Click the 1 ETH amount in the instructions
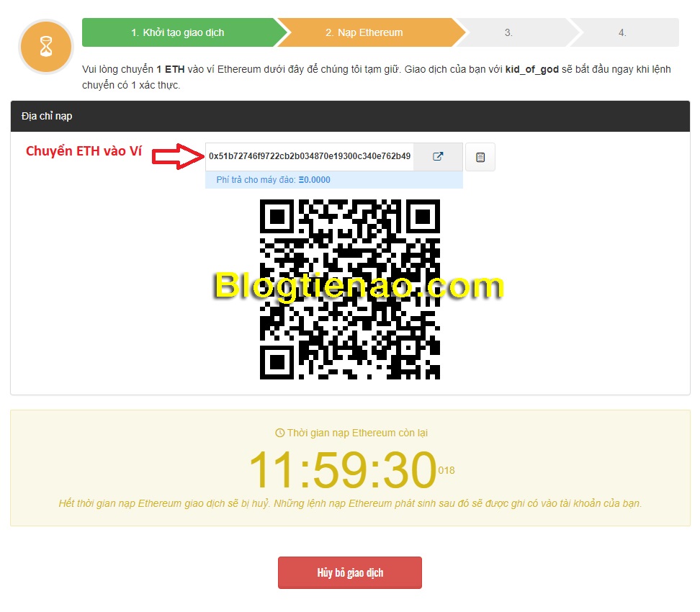This screenshot has width=700, height=612. click(170, 69)
